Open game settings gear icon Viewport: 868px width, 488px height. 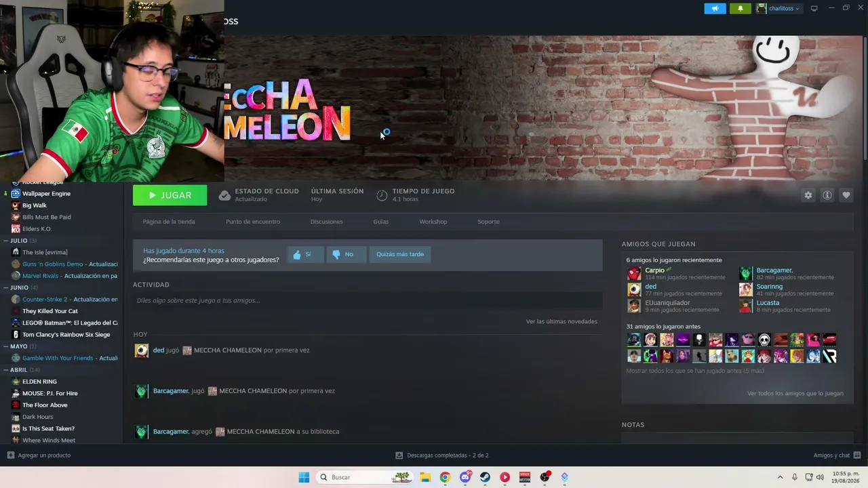coord(808,195)
